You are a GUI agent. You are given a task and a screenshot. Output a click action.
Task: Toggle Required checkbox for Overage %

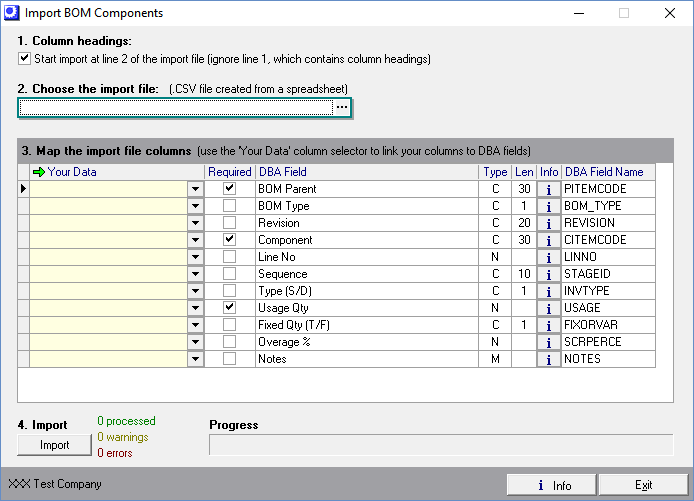[x=229, y=342]
